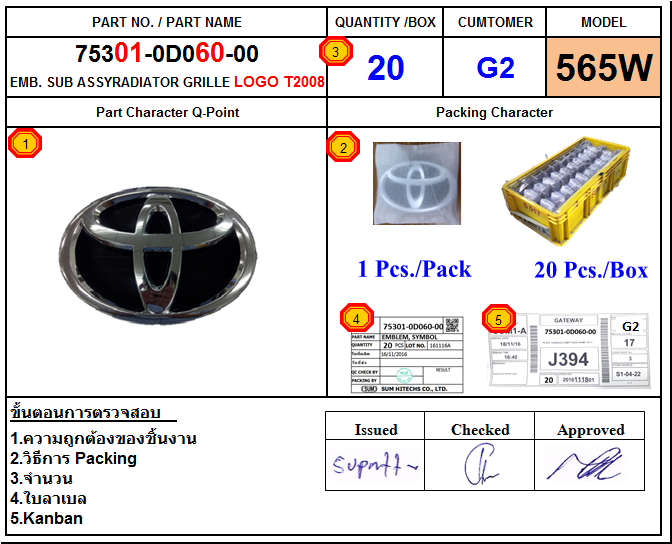672x544 pixels.
Task: Click the date 16/11/2016 on the label
Action: click(x=394, y=354)
